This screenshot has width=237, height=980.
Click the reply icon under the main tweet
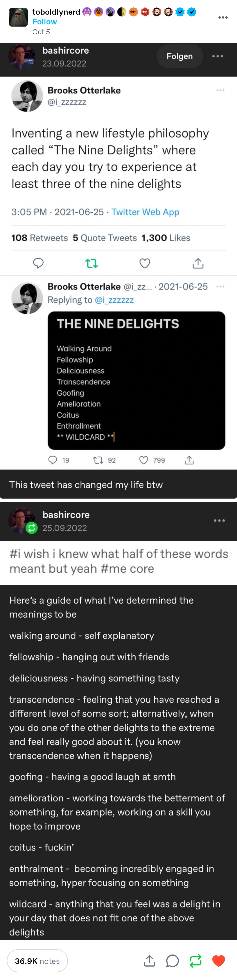(x=38, y=263)
